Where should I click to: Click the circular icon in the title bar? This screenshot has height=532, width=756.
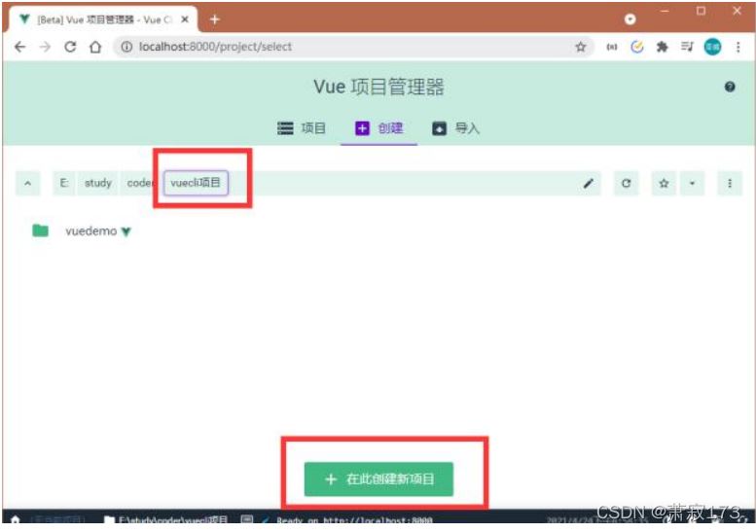click(x=630, y=19)
